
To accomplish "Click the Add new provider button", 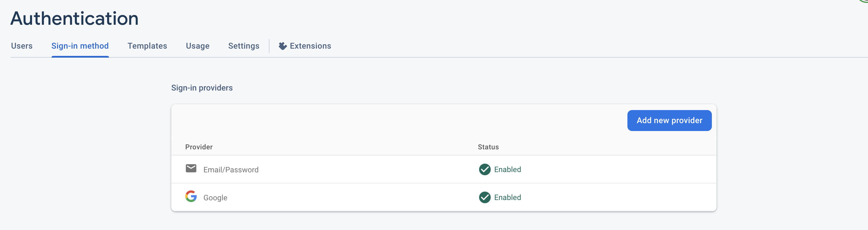I will point(669,120).
